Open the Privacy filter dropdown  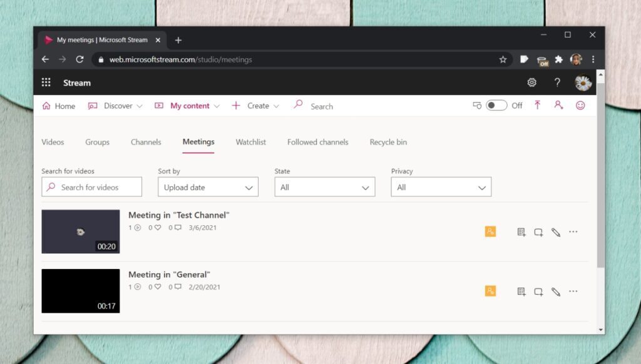point(441,186)
